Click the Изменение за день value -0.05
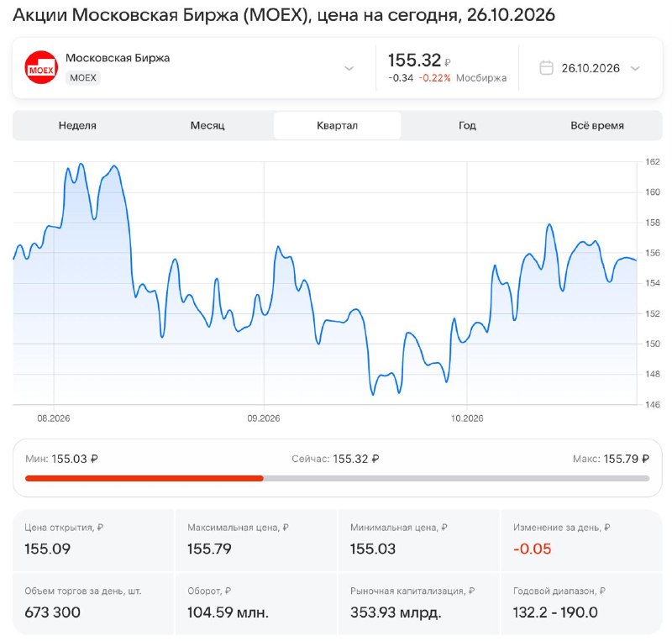 click(x=533, y=549)
